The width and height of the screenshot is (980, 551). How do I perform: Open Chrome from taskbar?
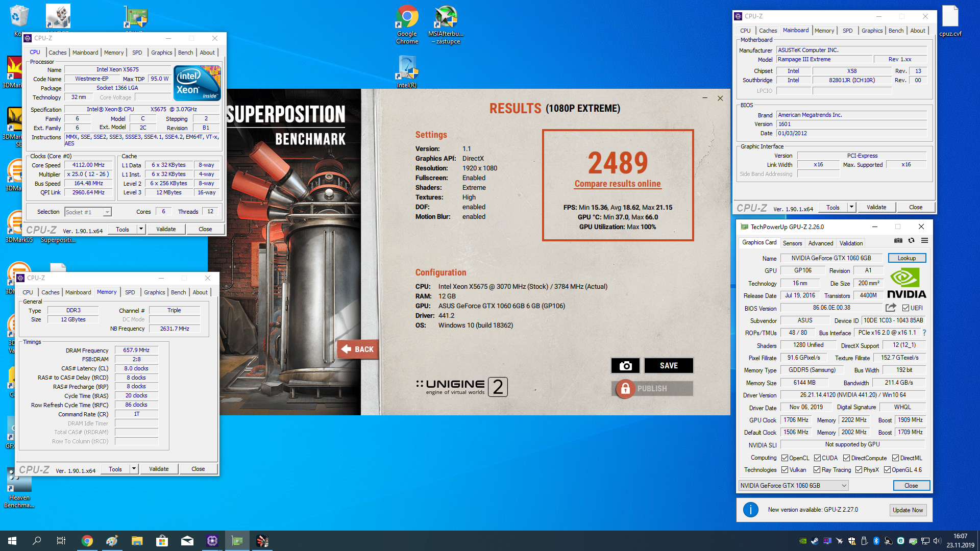click(87, 541)
